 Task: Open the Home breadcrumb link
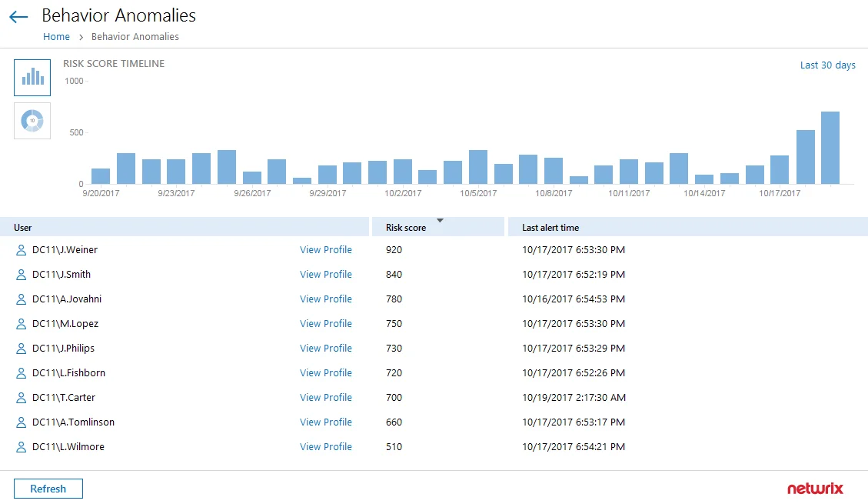click(56, 37)
